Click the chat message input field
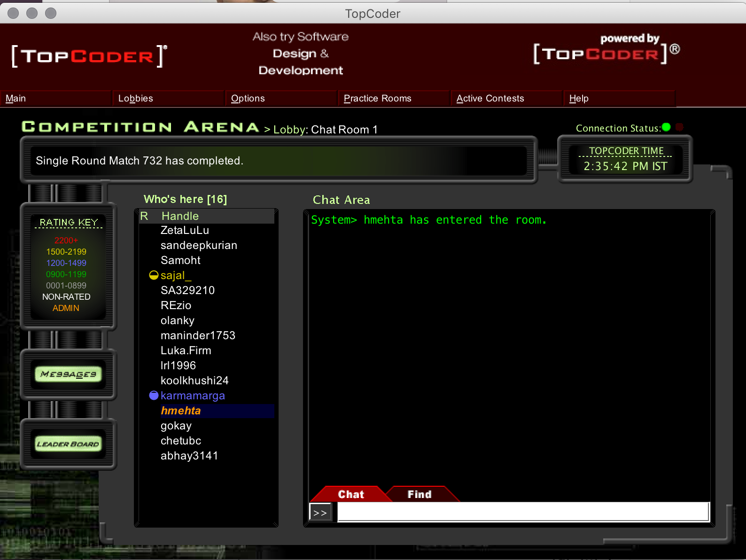 tap(523, 512)
